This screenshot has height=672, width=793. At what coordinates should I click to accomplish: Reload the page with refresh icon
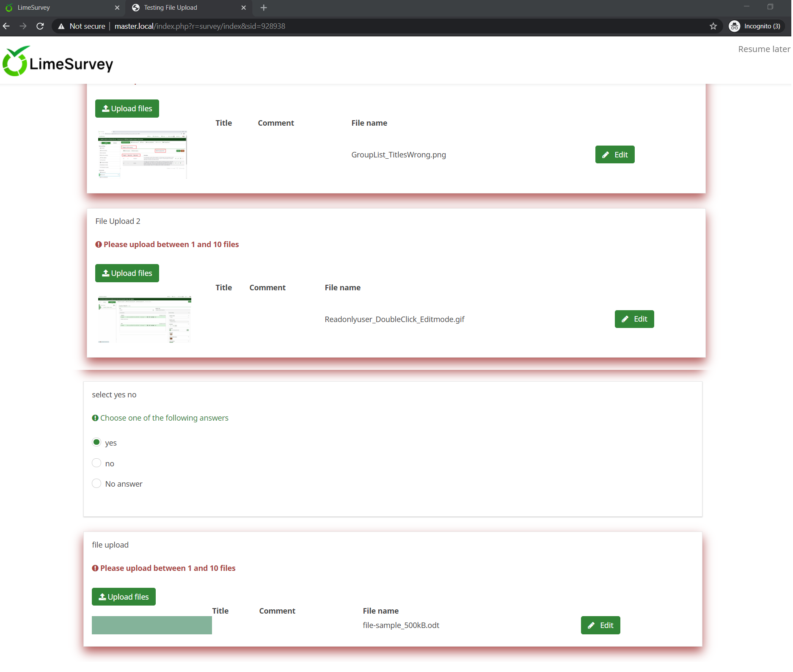(x=40, y=26)
